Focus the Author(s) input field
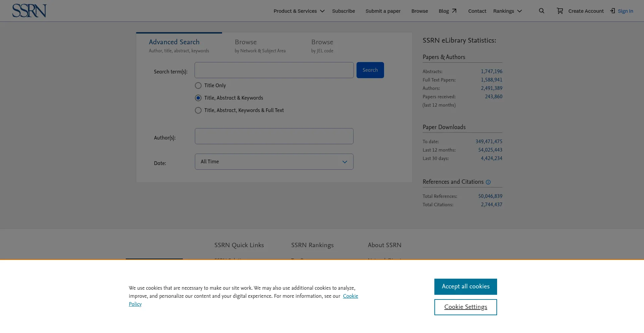The image size is (644, 333). point(274,136)
